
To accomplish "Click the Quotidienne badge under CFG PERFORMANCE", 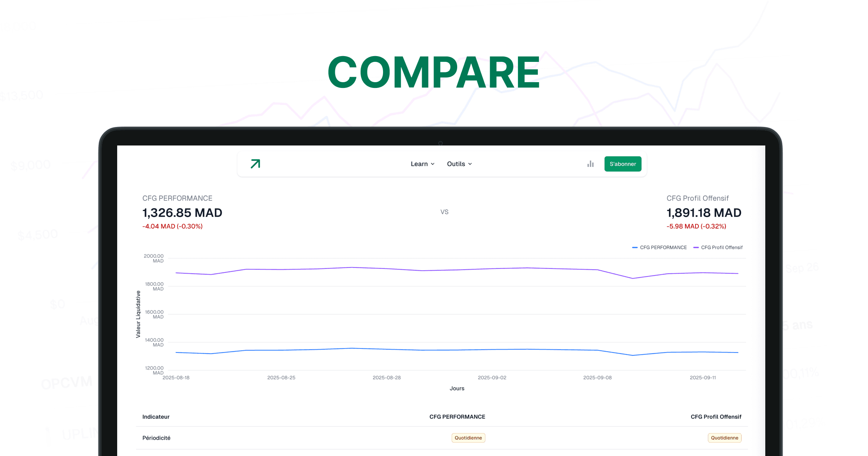I will (x=468, y=438).
